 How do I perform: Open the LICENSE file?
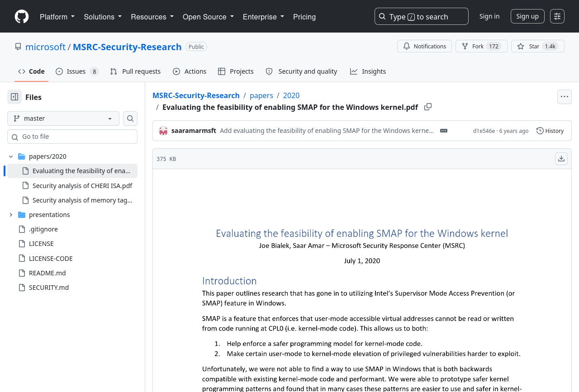72,244
